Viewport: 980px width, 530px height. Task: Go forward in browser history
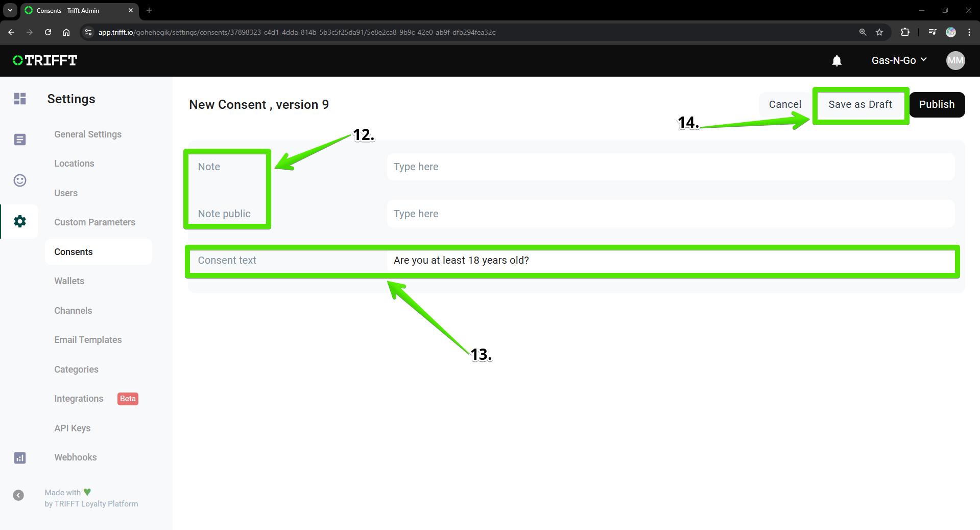click(30, 32)
